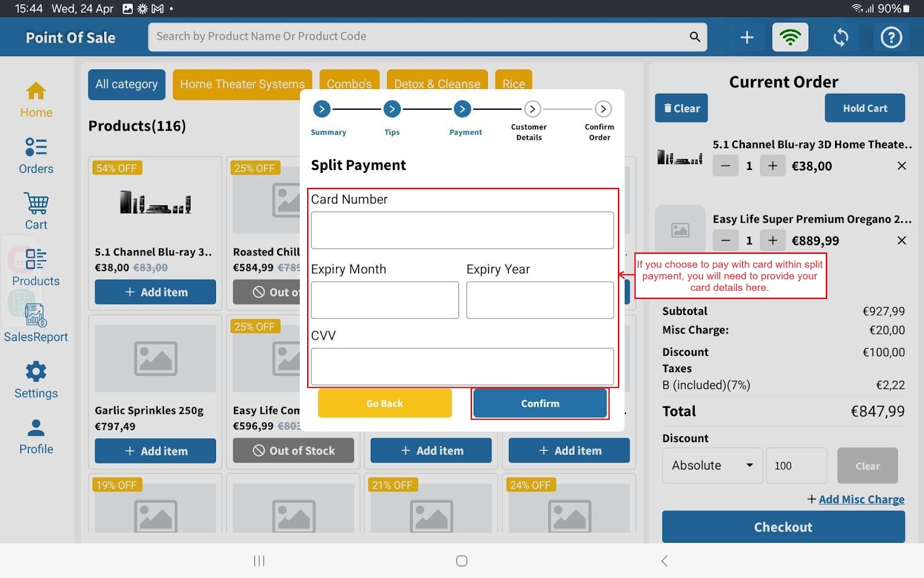Focus the CVV input field
924x578 pixels.
[x=462, y=366]
